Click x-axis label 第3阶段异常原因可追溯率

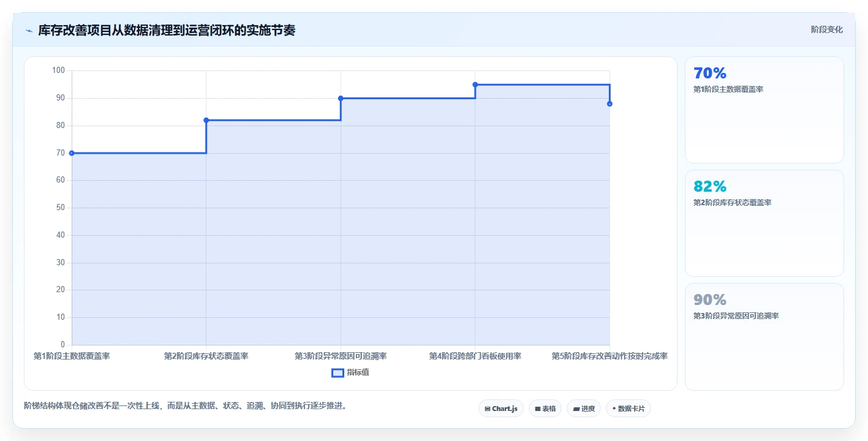tap(341, 356)
